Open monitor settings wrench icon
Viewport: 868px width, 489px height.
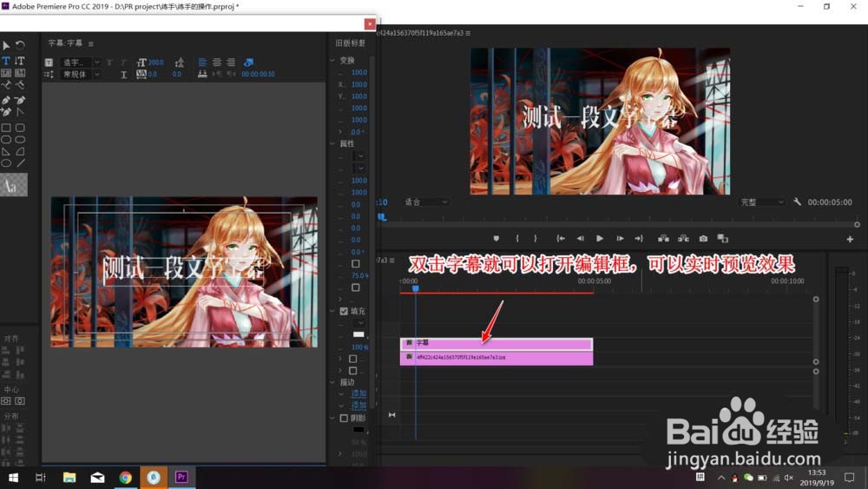coord(797,202)
